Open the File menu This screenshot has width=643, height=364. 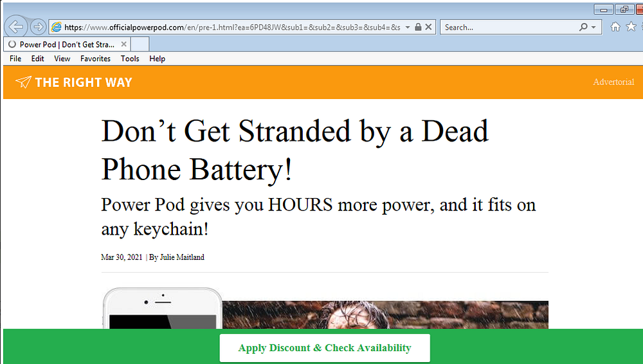pyautogui.click(x=15, y=59)
